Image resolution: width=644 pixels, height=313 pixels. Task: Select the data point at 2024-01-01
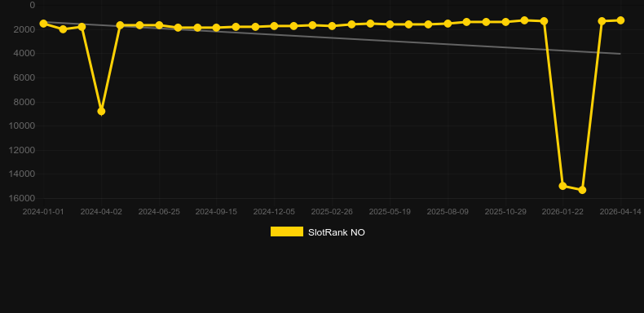43,24
